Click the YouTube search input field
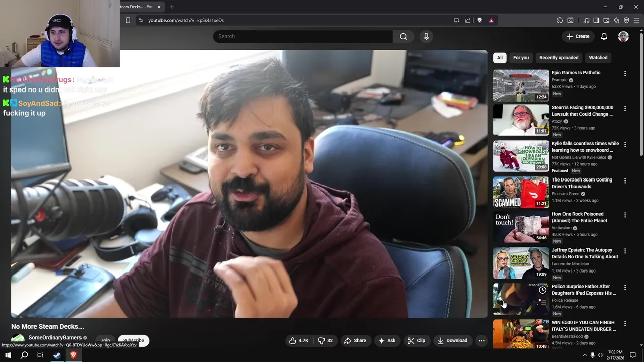The image size is (644, 362). [x=303, y=36]
